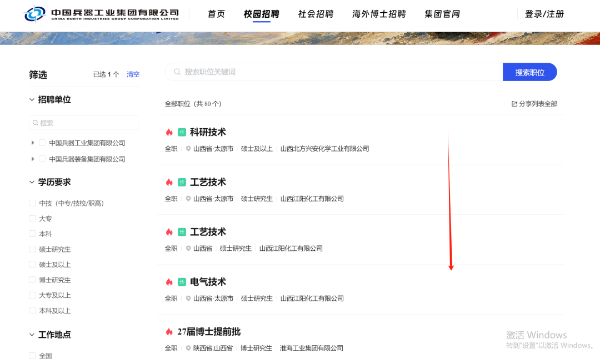Expand the 中国兵器工业集团有限公司 tree node

tap(33, 143)
